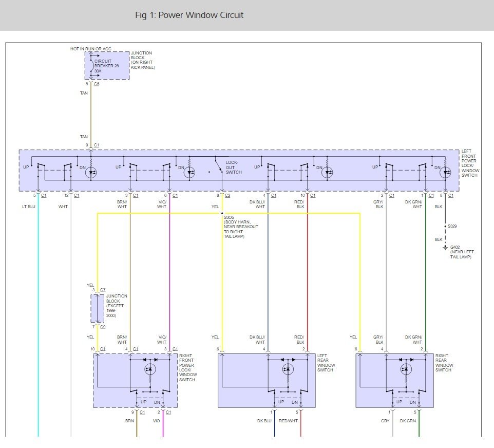Select the S305 splice point
494x448 pixels.
point(222,213)
